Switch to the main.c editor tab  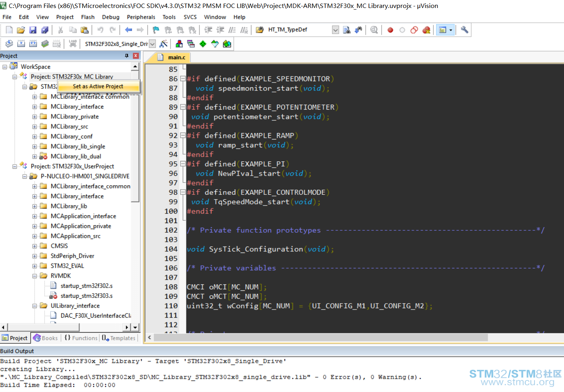(x=172, y=57)
